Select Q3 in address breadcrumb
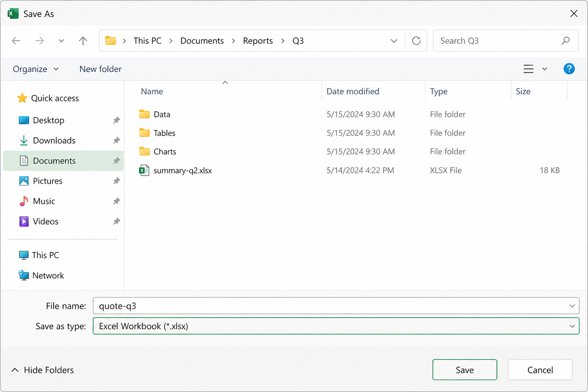The image size is (588, 392). [x=298, y=41]
